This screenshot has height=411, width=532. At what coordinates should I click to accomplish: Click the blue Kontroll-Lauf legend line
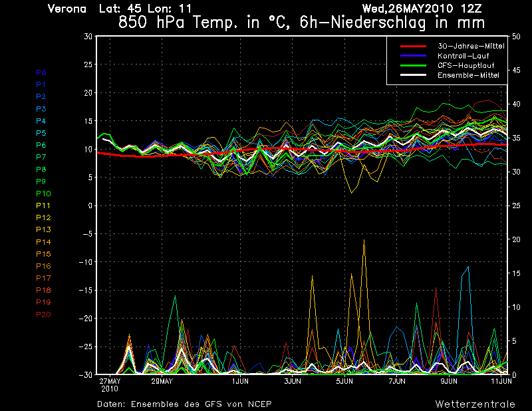[x=412, y=56]
